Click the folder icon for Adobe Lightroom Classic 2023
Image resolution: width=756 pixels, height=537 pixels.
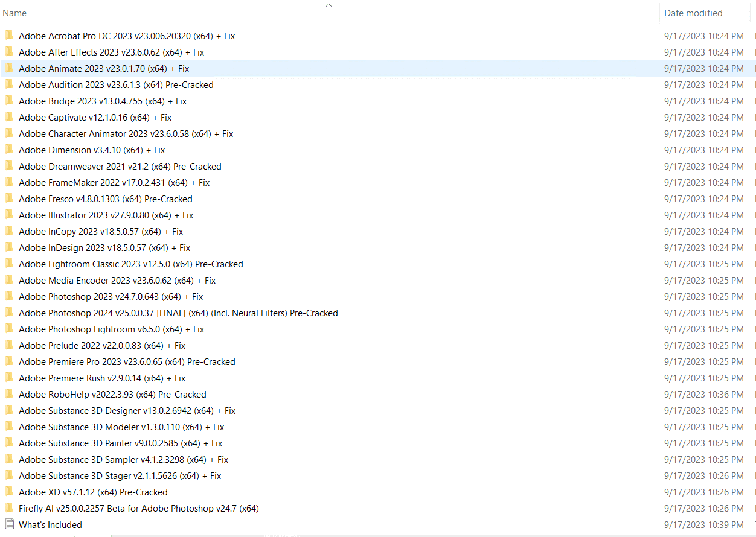[9, 264]
